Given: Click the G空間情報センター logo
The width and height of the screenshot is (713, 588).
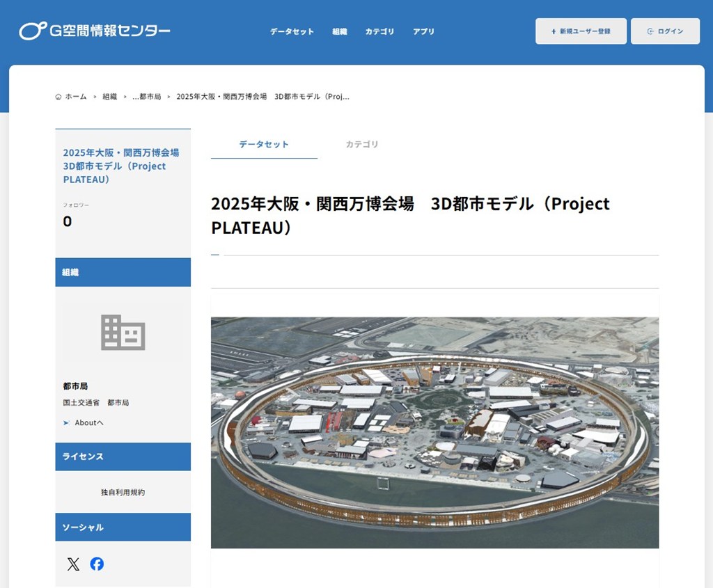Looking at the screenshot, I should 95,31.
